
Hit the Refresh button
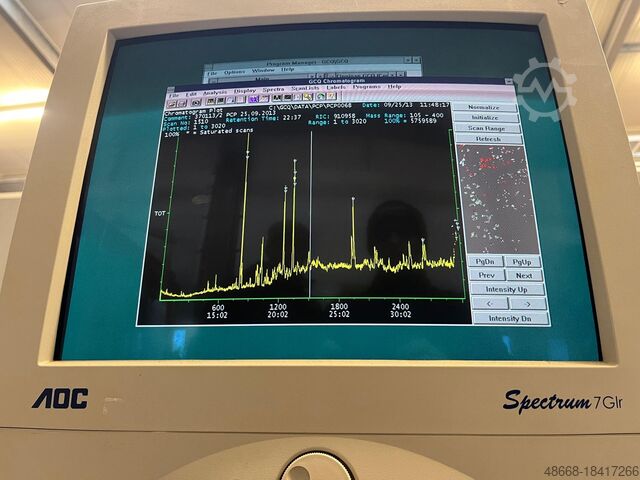pyautogui.click(x=488, y=139)
